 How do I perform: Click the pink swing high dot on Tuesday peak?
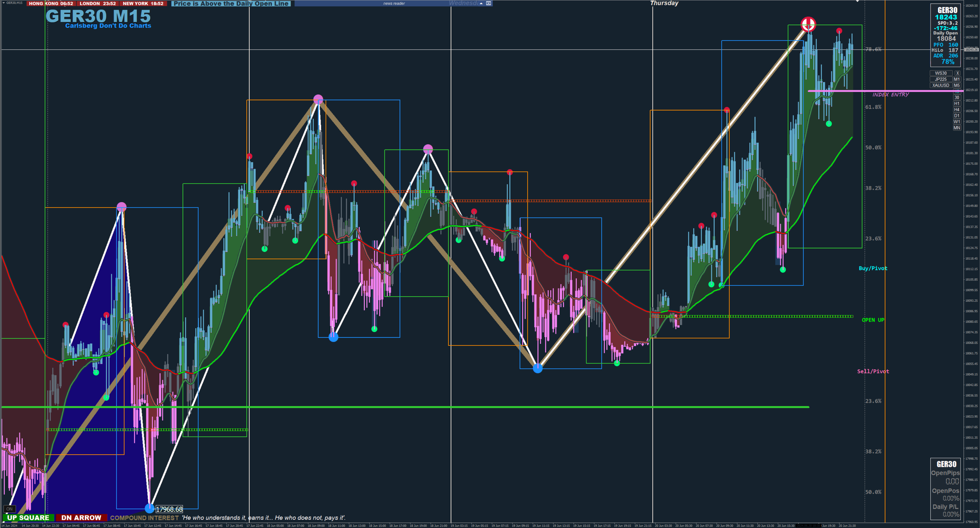point(318,99)
